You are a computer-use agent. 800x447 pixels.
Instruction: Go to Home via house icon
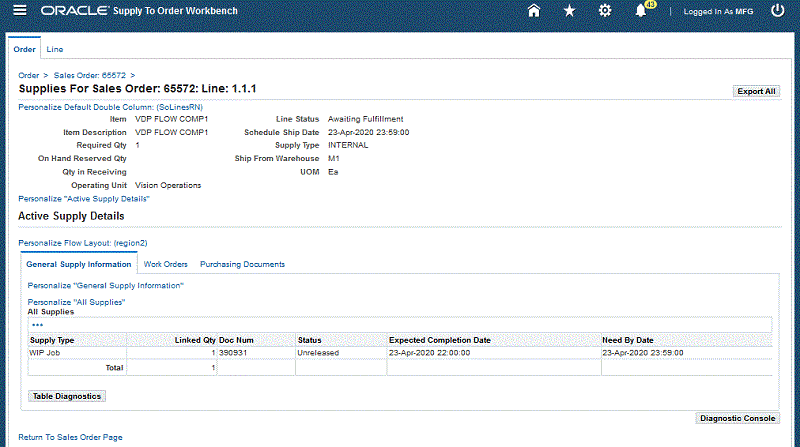pyautogui.click(x=534, y=11)
